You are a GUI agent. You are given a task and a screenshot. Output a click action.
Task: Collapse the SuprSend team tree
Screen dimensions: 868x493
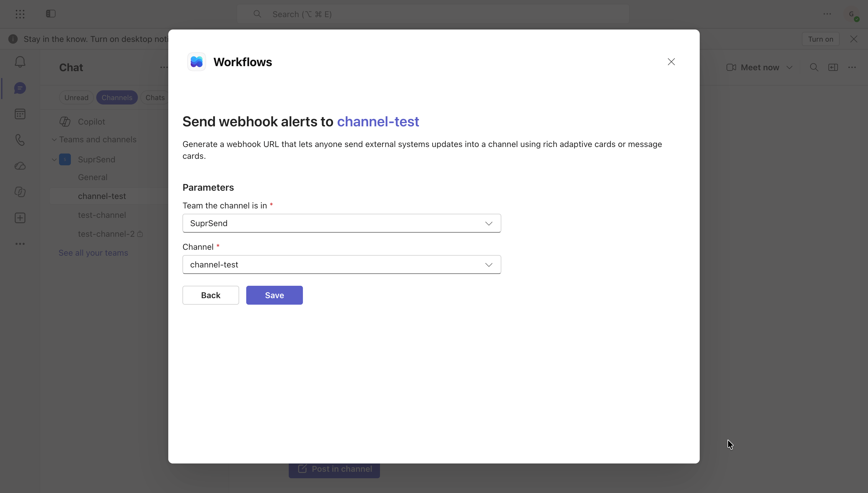coord(54,159)
